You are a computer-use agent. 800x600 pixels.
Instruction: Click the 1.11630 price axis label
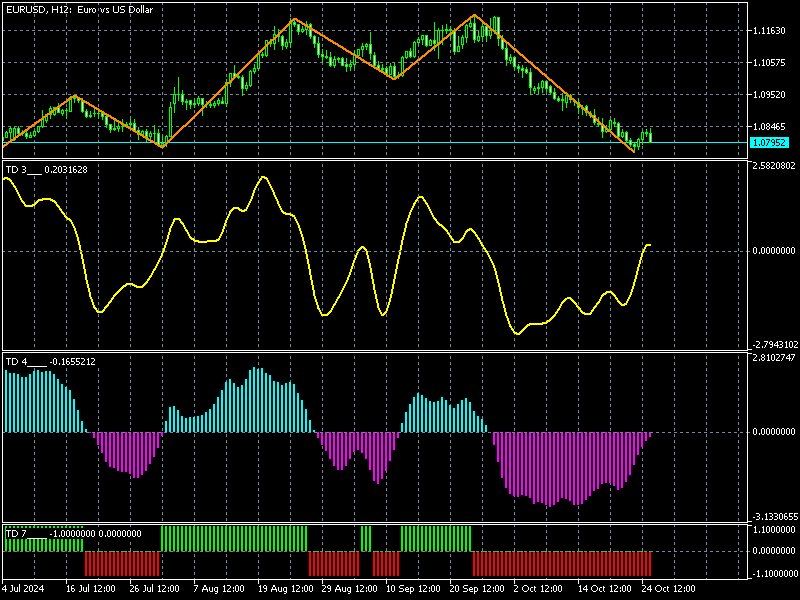pos(769,31)
